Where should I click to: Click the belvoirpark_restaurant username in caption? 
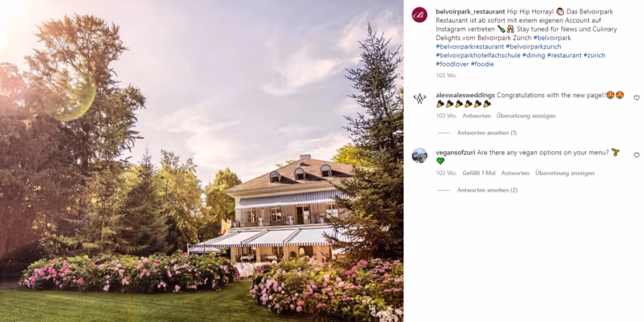(x=470, y=11)
